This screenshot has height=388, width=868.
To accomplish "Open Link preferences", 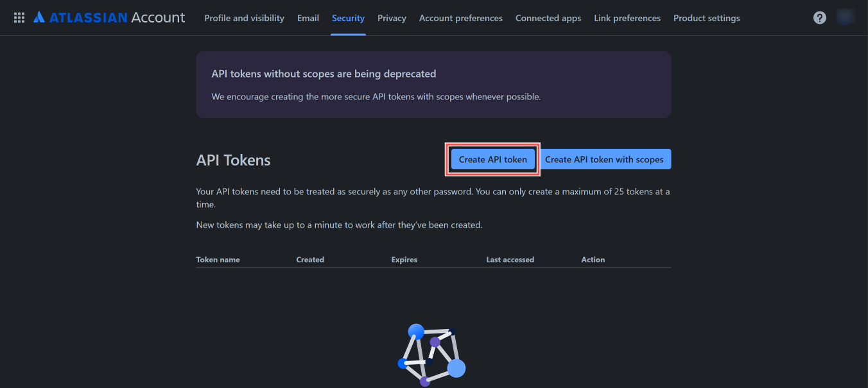I will coord(627,18).
